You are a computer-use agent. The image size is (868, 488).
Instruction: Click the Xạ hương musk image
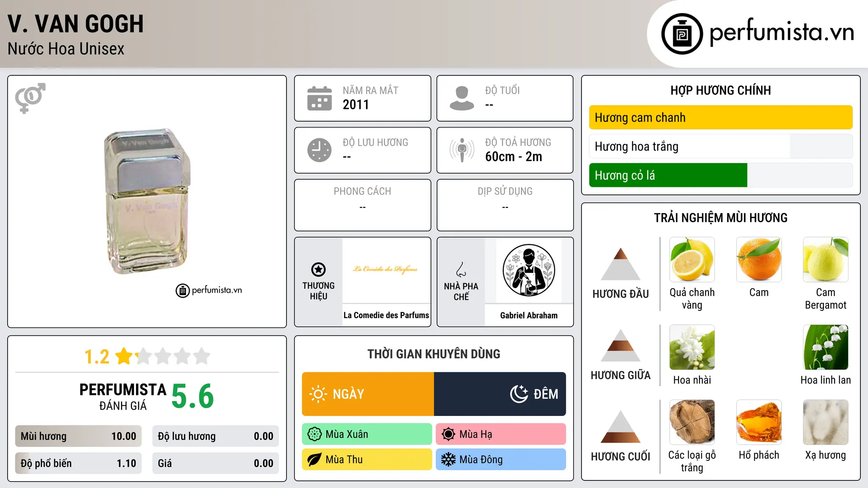click(x=826, y=422)
